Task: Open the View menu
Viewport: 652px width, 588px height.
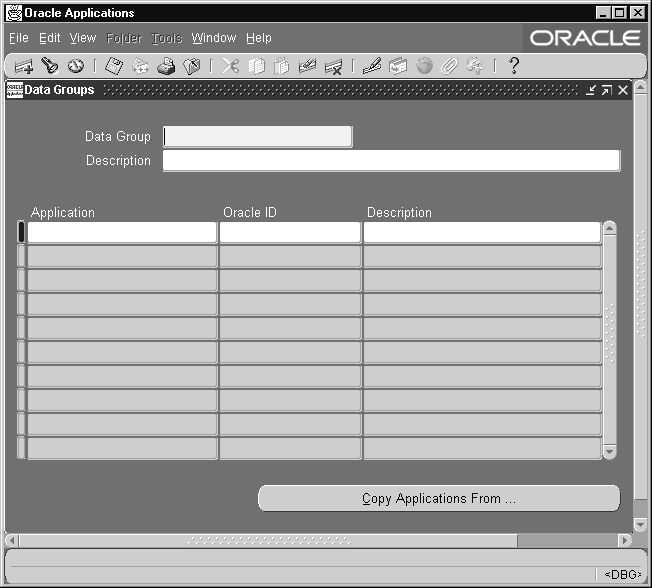Action: tap(83, 38)
